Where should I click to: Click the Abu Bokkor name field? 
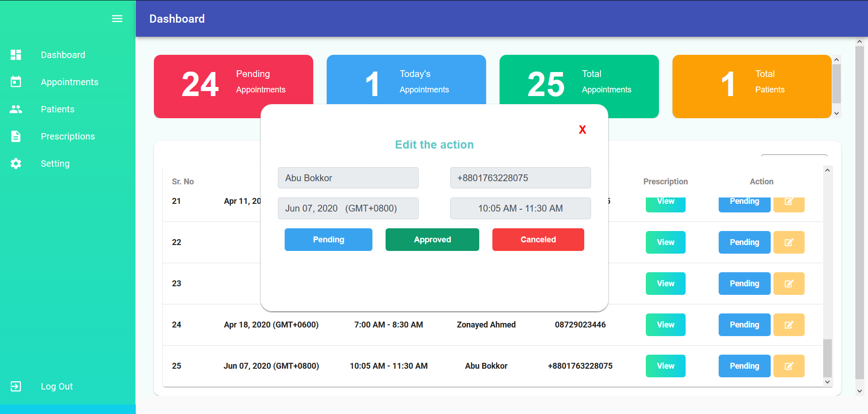coord(348,178)
